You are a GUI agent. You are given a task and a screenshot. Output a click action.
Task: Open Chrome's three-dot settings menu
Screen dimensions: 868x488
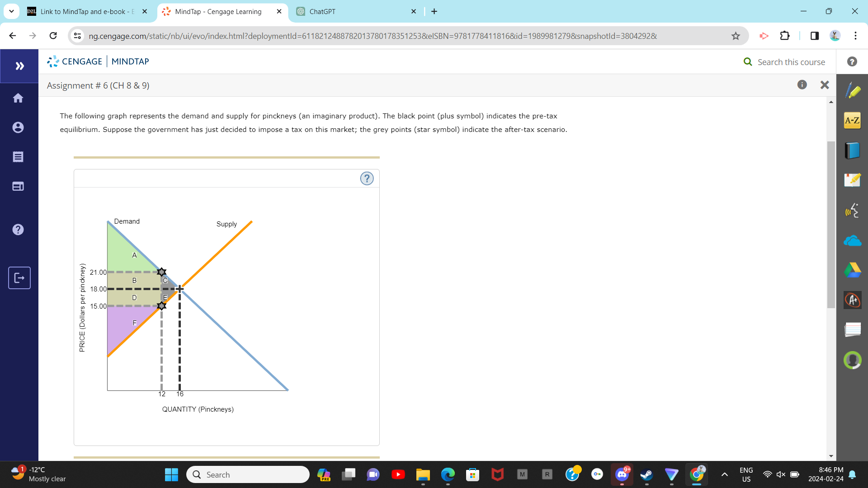coord(856,36)
